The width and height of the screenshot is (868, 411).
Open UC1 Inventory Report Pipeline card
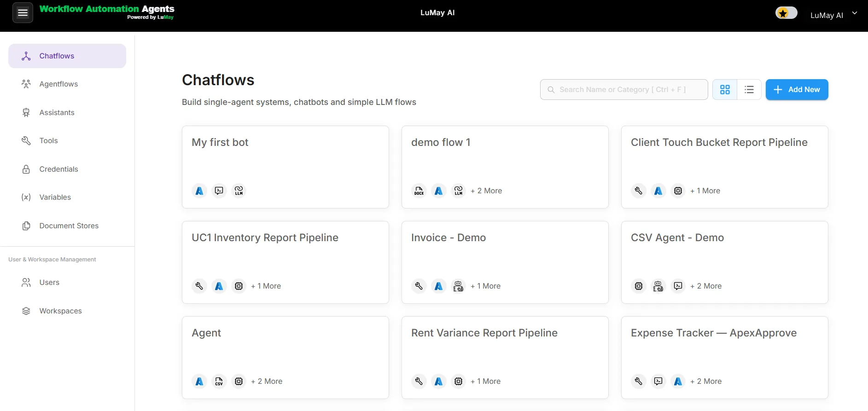[x=285, y=262]
